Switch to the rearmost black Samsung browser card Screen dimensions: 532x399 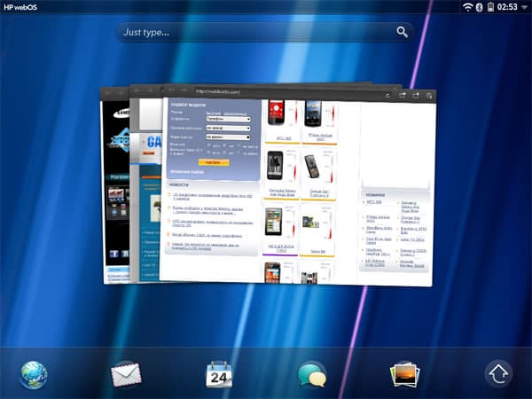click(x=116, y=184)
